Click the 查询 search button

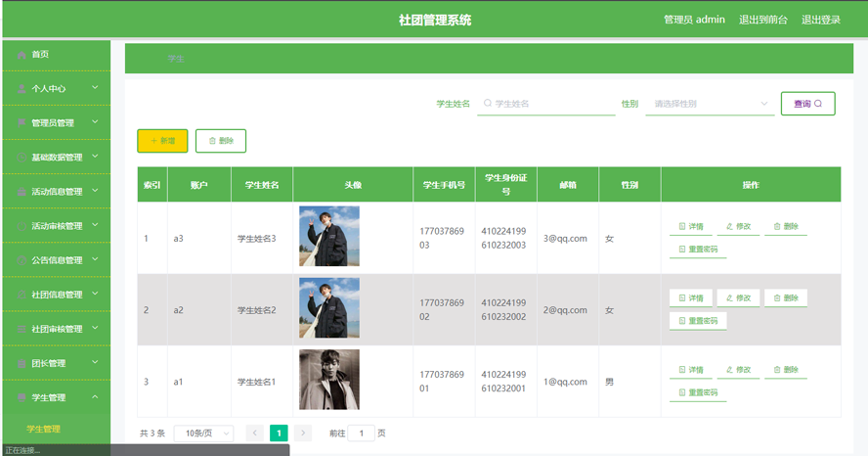[x=807, y=104]
